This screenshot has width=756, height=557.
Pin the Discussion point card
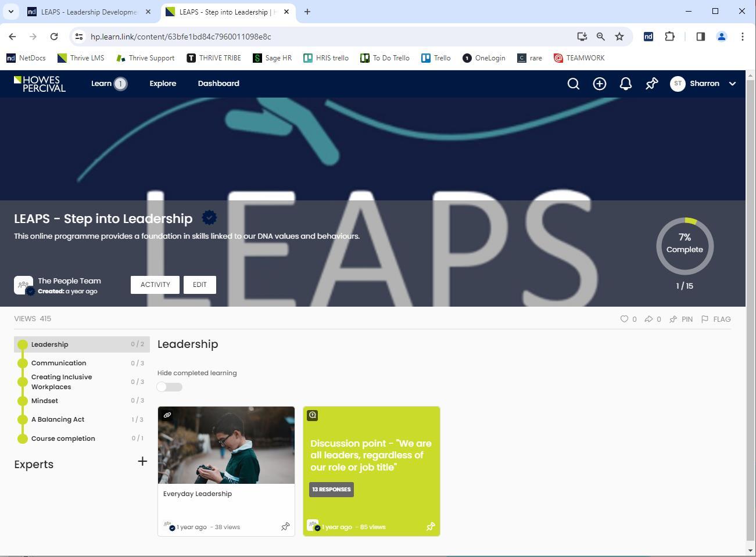(431, 527)
